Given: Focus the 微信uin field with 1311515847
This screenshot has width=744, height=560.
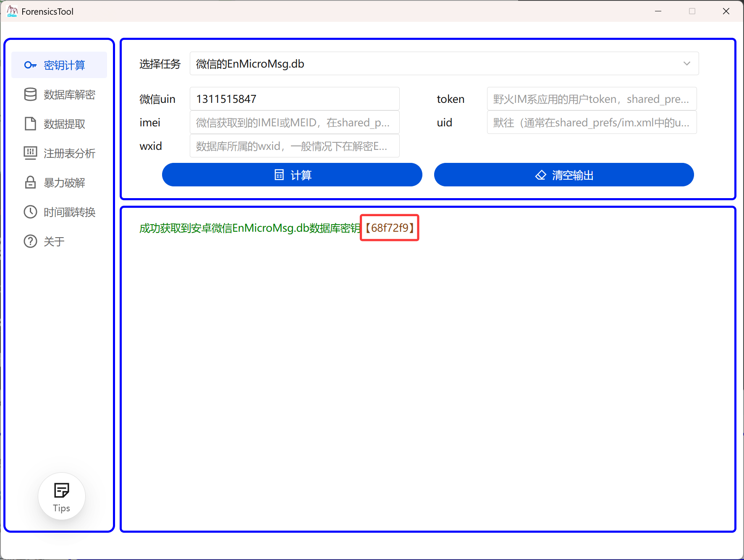Looking at the screenshot, I should 295,99.
